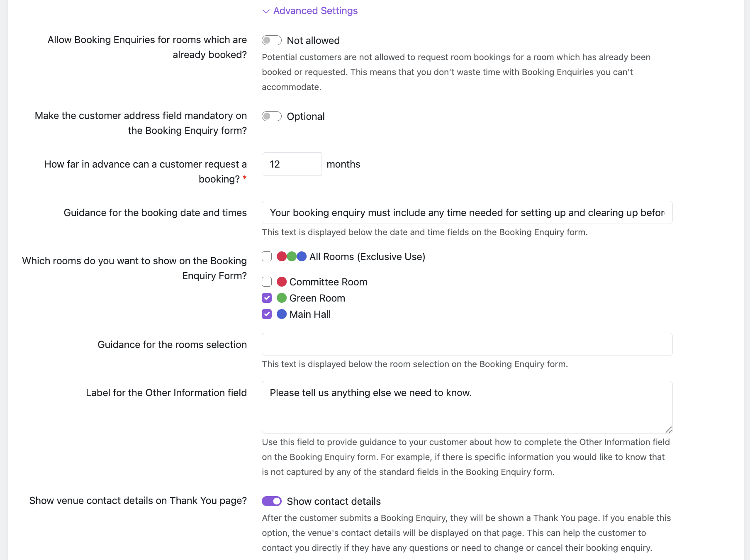750x560 pixels.
Task: Click the blue Main Hall color dot
Action: [282, 314]
